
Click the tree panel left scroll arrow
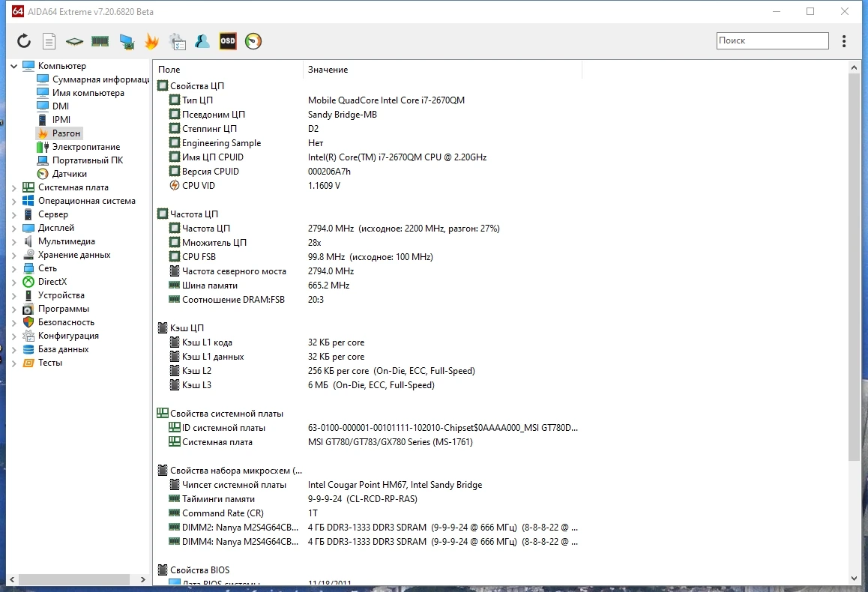12,580
